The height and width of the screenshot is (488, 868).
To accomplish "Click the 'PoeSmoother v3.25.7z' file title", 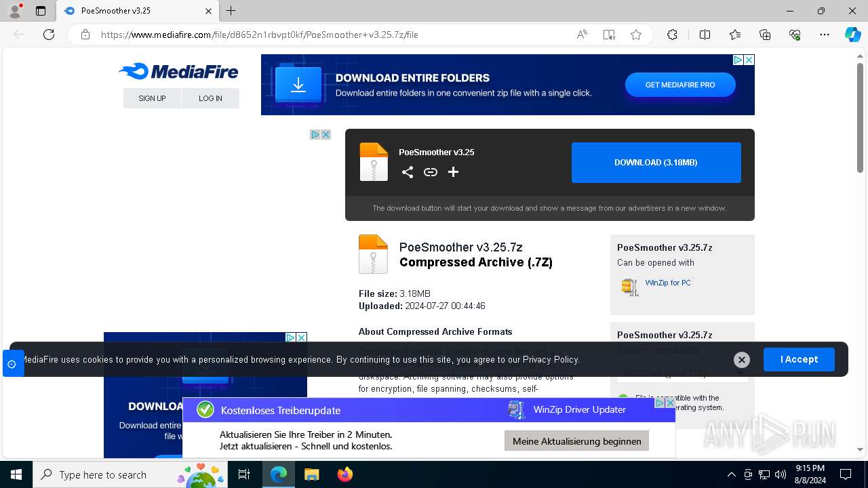I will (x=461, y=247).
